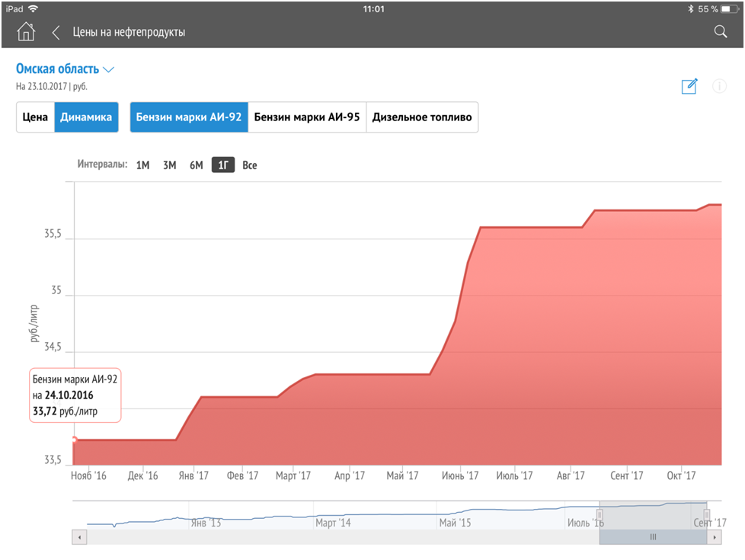
Task: Select the Динамика view toggle
Action: (86, 117)
